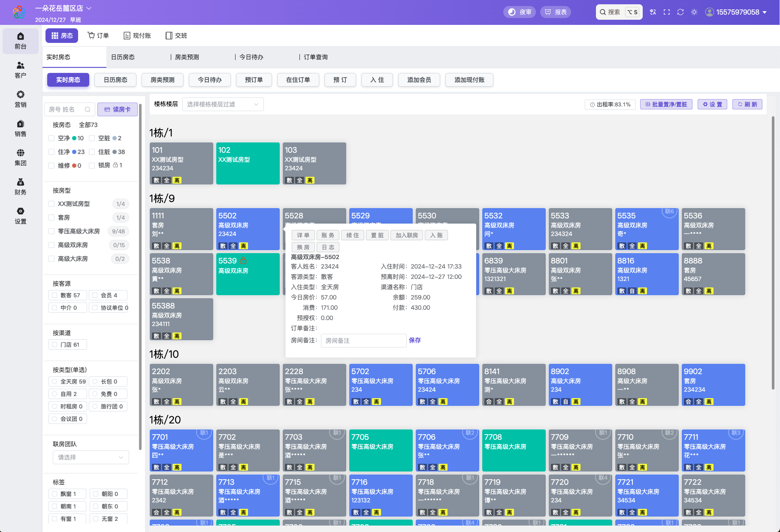The width and height of the screenshot is (780, 532).
Task: Open the 营销 marketing sidebar icon
Action: (20, 99)
